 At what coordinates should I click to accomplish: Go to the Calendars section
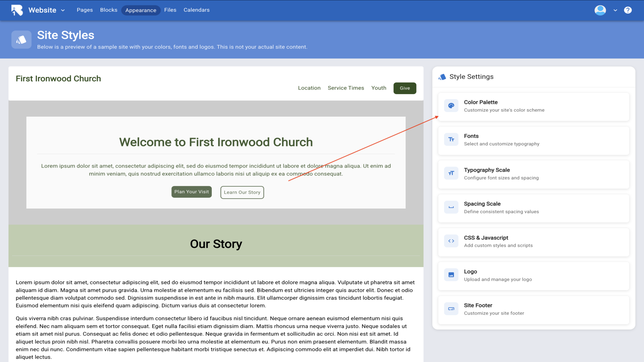pos(196,10)
